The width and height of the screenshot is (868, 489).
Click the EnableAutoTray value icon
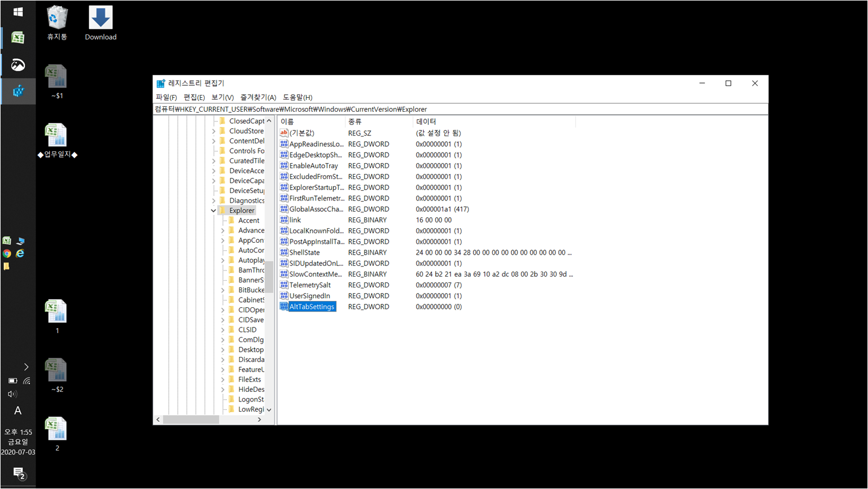(x=284, y=165)
